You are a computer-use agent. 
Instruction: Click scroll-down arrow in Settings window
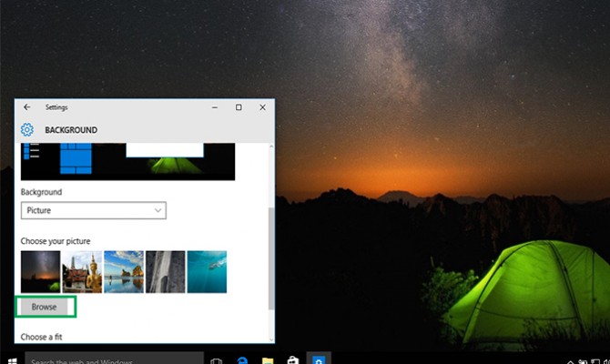point(271,339)
